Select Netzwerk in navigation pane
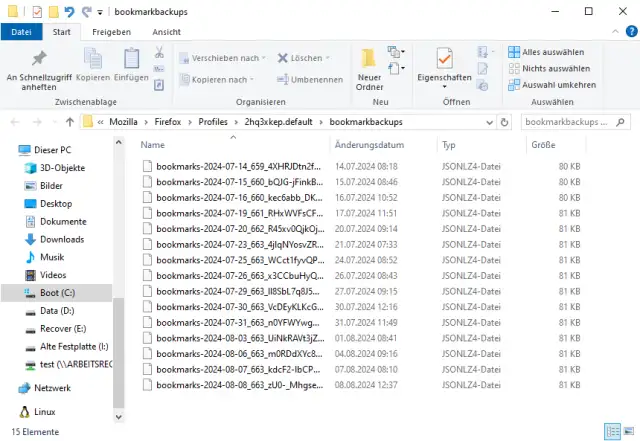640x441 pixels. click(44, 388)
